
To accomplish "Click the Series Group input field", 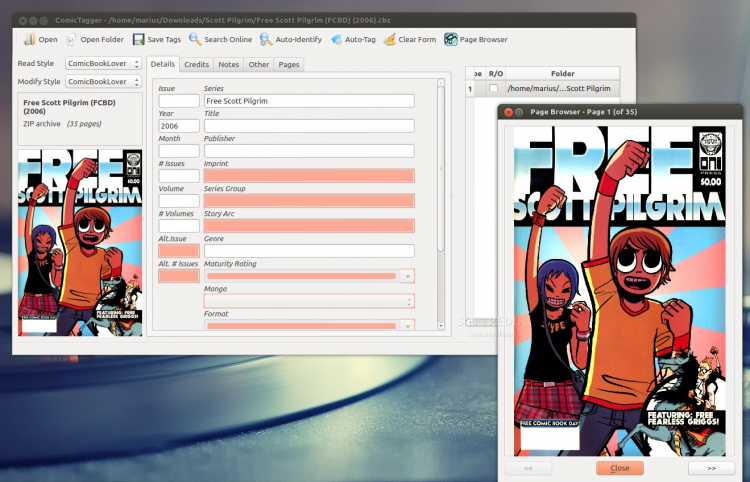I will pos(309,201).
